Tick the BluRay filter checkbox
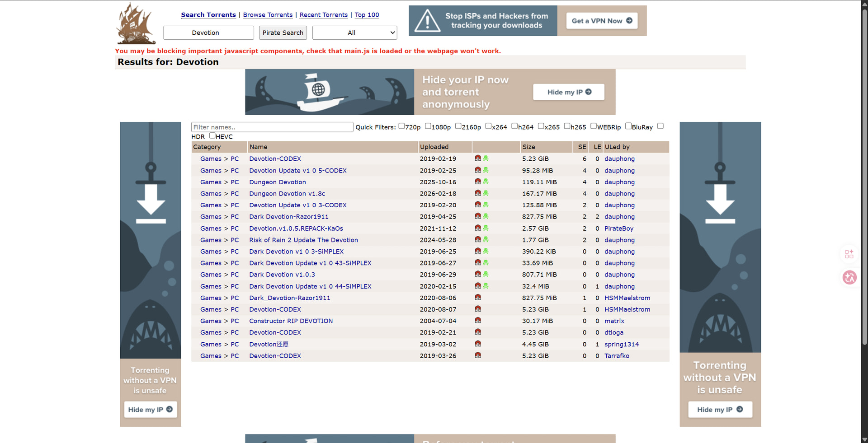The width and height of the screenshot is (868, 443). coord(628,126)
